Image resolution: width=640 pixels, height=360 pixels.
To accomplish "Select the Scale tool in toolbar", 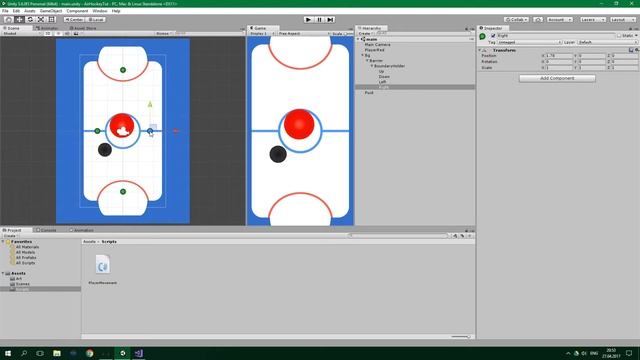I will click(x=41, y=20).
